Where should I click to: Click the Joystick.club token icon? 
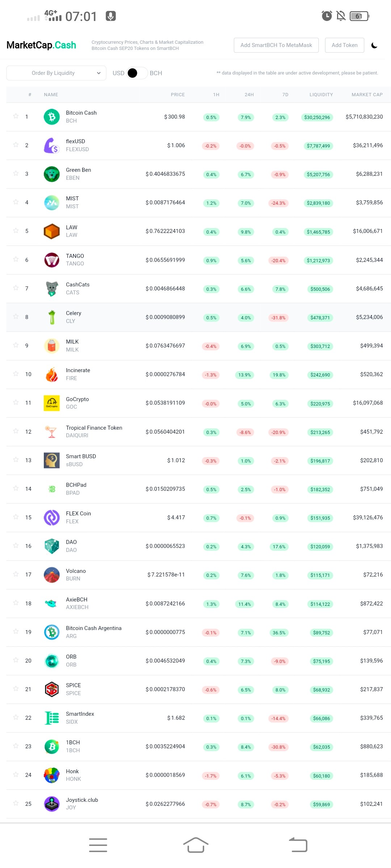click(52, 804)
